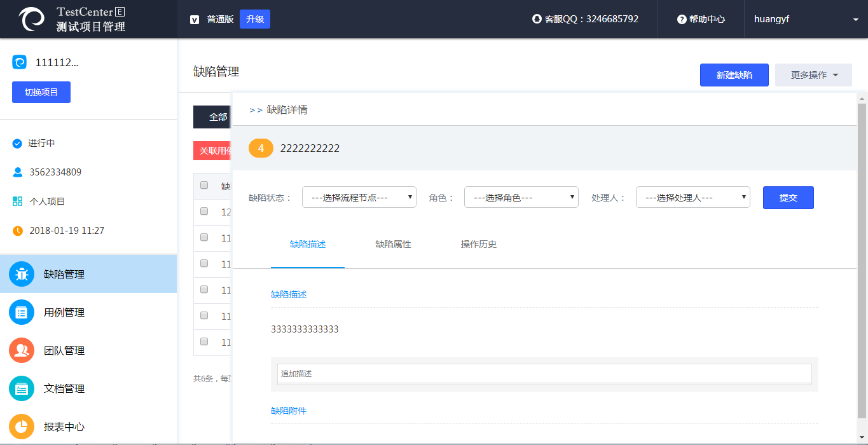Image resolution: width=868 pixels, height=445 pixels.
Task: Open the document management icon
Action: coord(22,388)
